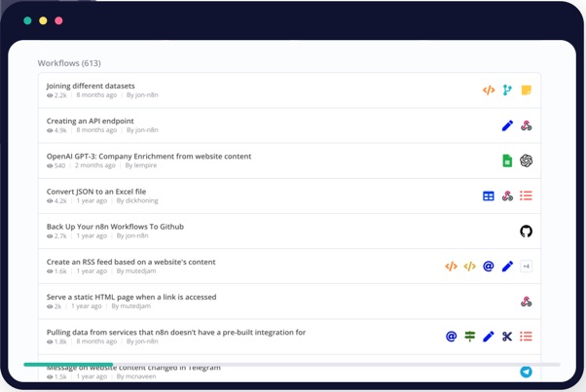Image resolution: width=586 pixels, height=392 pixels.
Task: Click the green signpost icon
Action: (470, 337)
